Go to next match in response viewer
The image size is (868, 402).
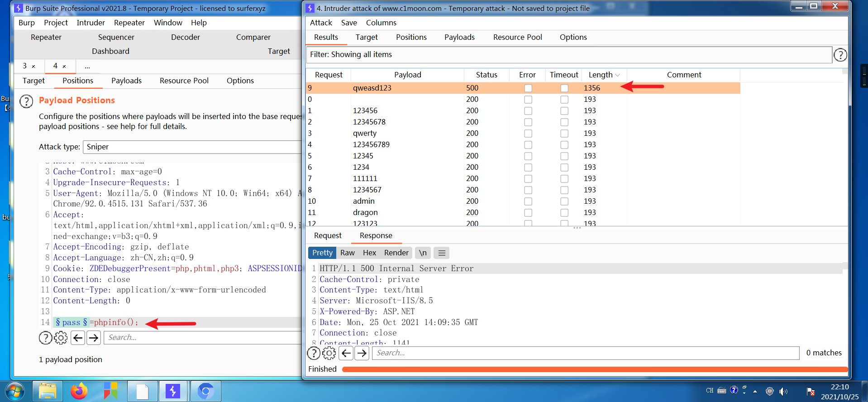[362, 353]
